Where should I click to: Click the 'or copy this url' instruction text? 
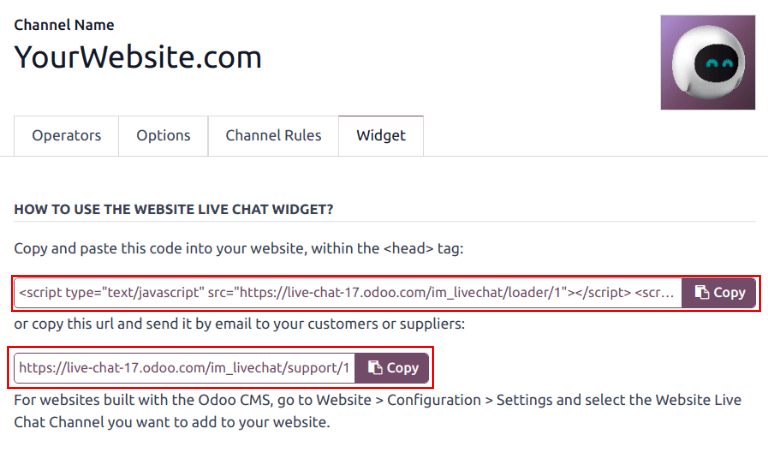point(241,324)
